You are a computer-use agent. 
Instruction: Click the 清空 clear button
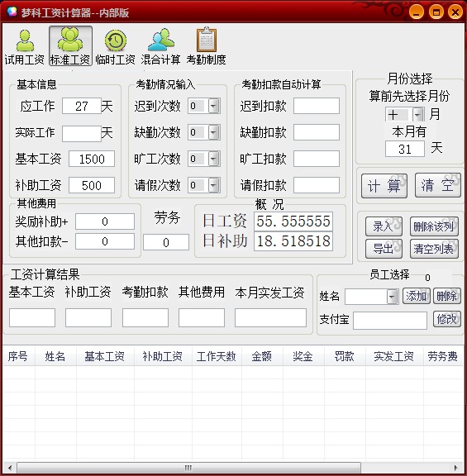[437, 185]
